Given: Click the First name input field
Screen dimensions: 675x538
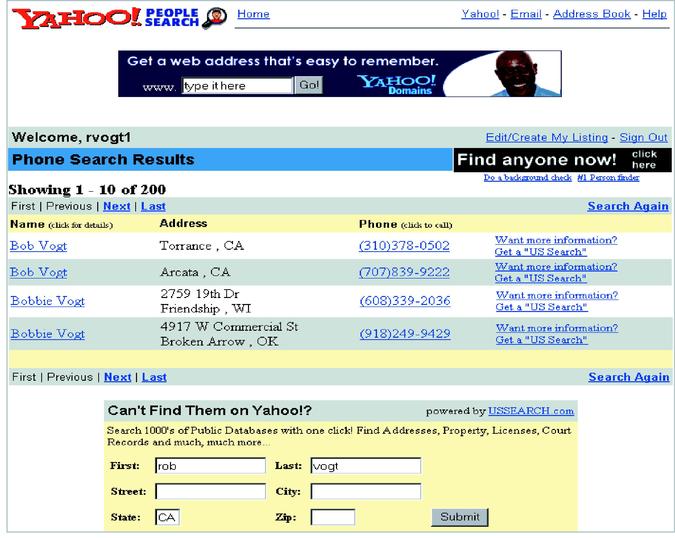Looking at the screenshot, I should 209,466.
